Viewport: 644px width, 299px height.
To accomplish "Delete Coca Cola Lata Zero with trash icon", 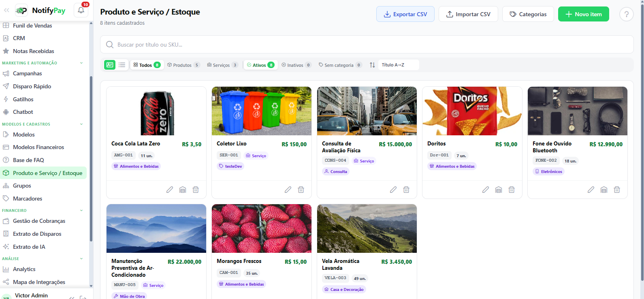I will [x=196, y=190].
